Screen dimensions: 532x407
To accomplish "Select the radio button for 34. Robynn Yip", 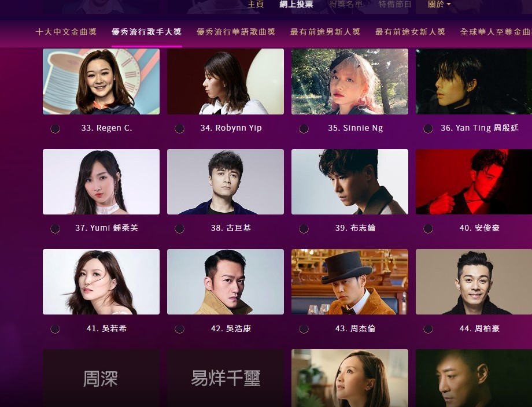I will coord(179,128).
